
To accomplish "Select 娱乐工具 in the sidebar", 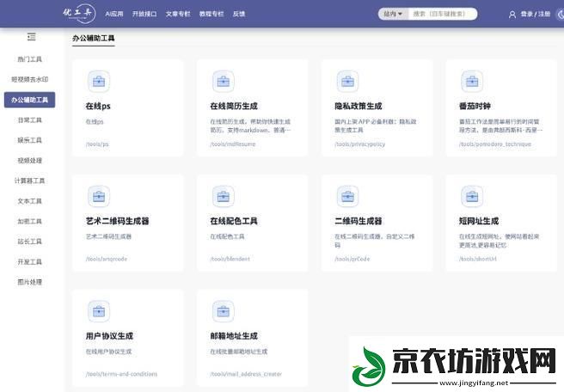I will pos(29,140).
